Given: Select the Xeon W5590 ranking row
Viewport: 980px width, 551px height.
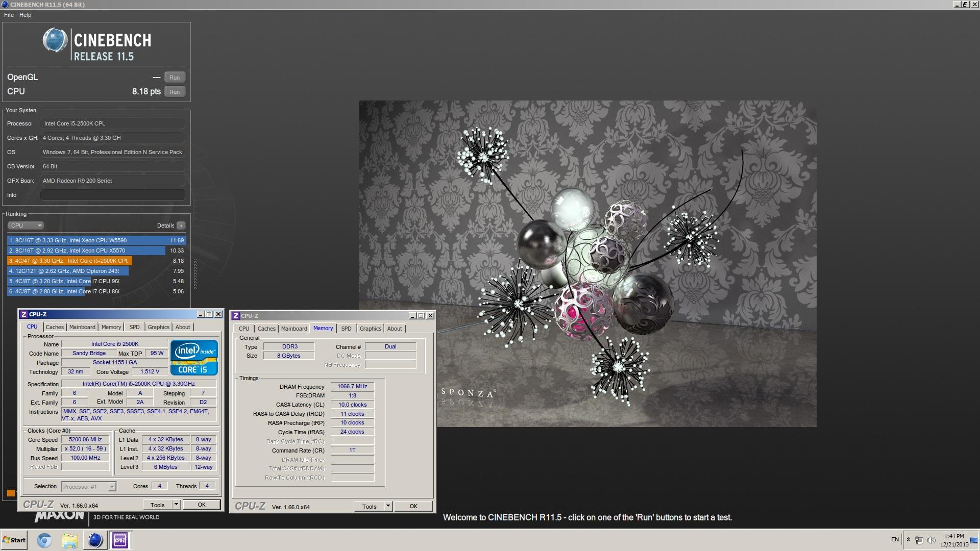Looking at the screenshot, I should pyautogui.click(x=96, y=240).
